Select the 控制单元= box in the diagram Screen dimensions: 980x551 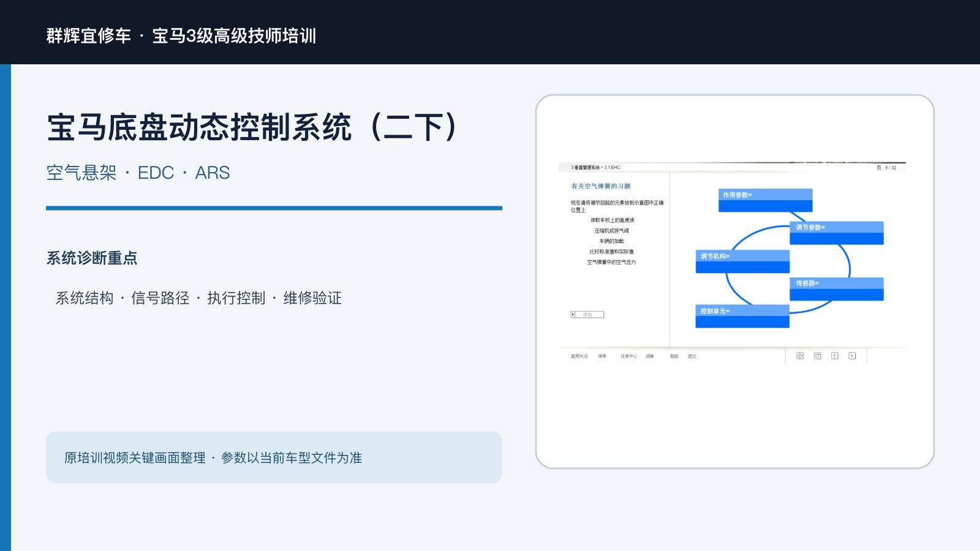(742, 316)
